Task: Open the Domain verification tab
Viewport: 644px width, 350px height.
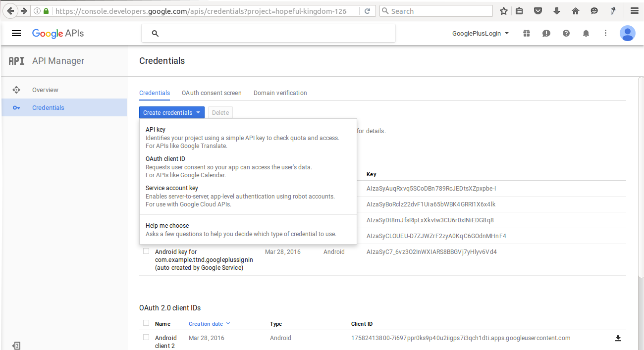Action: tap(280, 93)
